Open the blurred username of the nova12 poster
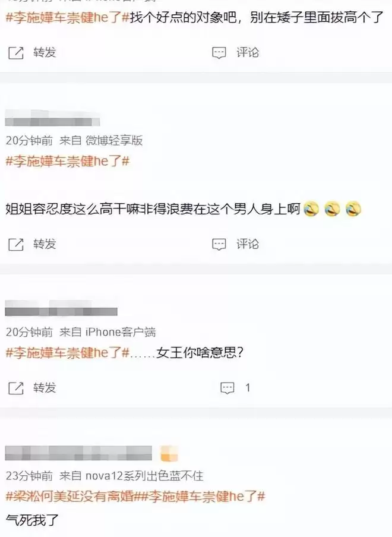392x537 pixels. tap(78, 453)
